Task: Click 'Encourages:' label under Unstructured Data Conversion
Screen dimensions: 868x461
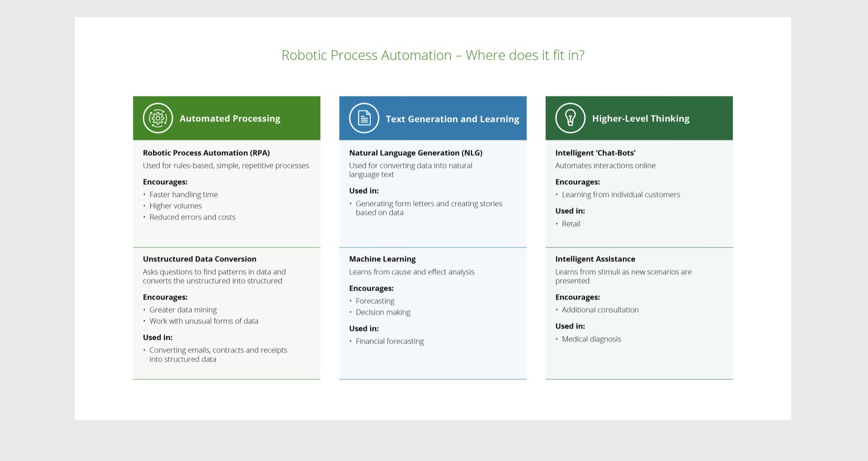Action: pyautogui.click(x=165, y=297)
